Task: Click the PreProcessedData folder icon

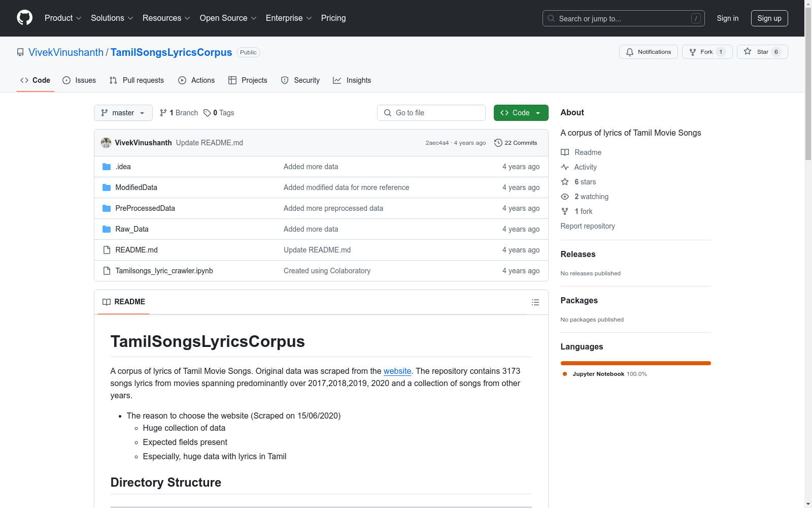Action: pyautogui.click(x=107, y=208)
